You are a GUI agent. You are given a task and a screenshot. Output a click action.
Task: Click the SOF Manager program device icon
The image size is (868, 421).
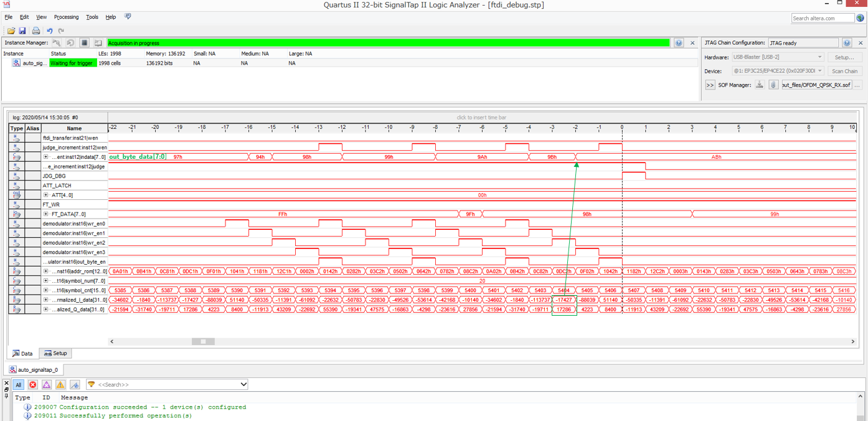(x=760, y=85)
